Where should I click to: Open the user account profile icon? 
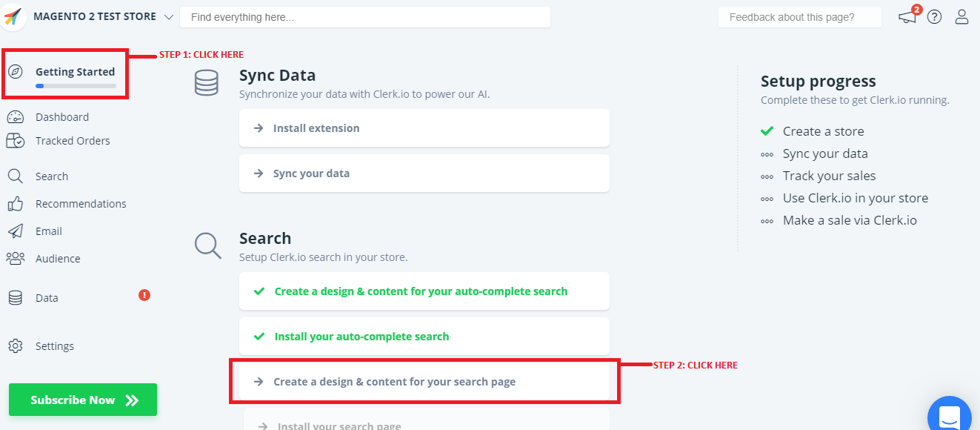pyautogui.click(x=961, y=16)
